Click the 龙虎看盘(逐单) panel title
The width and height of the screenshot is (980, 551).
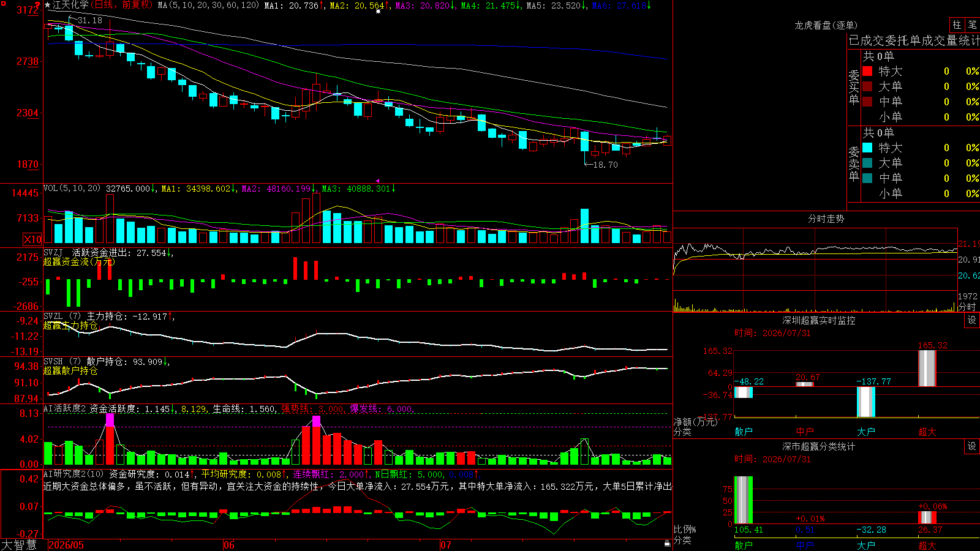coord(826,25)
